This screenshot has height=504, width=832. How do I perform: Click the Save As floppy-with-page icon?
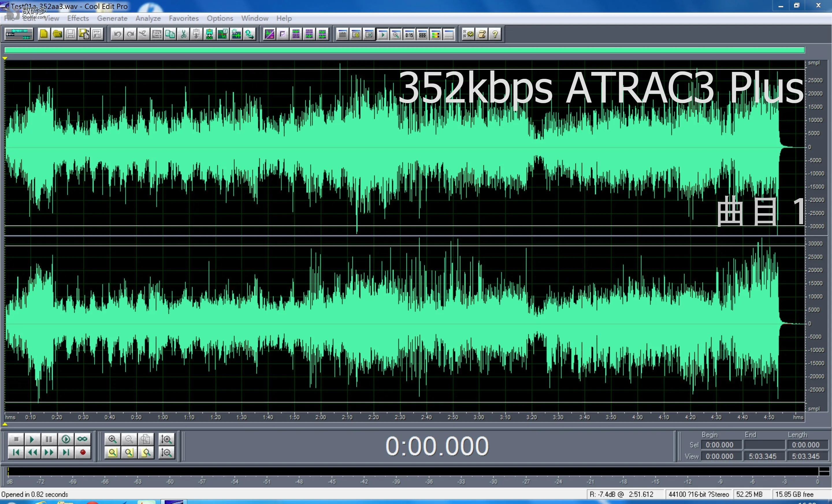tap(84, 34)
